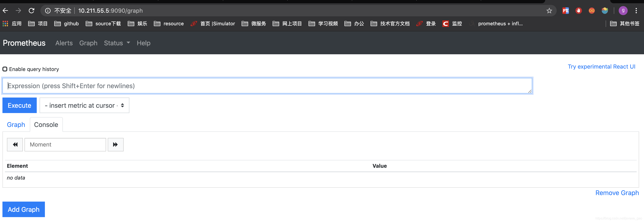Screen dimensions: 644x222
Task: Switch to the Console tab
Action: point(46,124)
